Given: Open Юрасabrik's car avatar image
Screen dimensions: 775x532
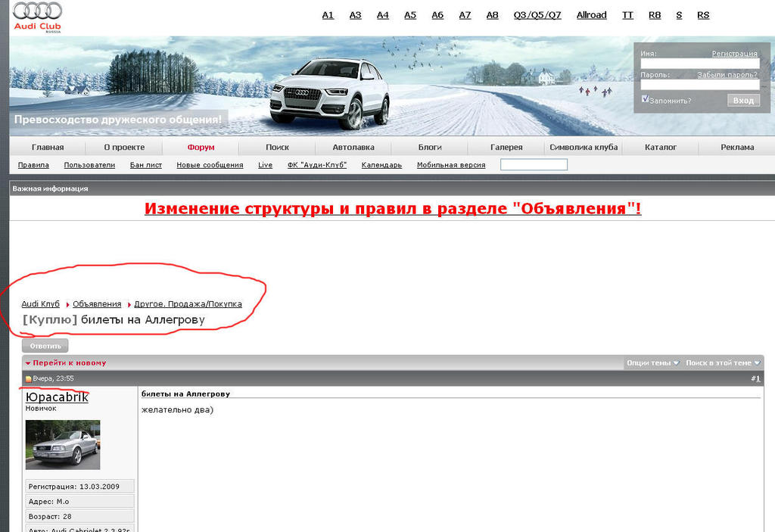Looking at the screenshot, I should [63, 445].
